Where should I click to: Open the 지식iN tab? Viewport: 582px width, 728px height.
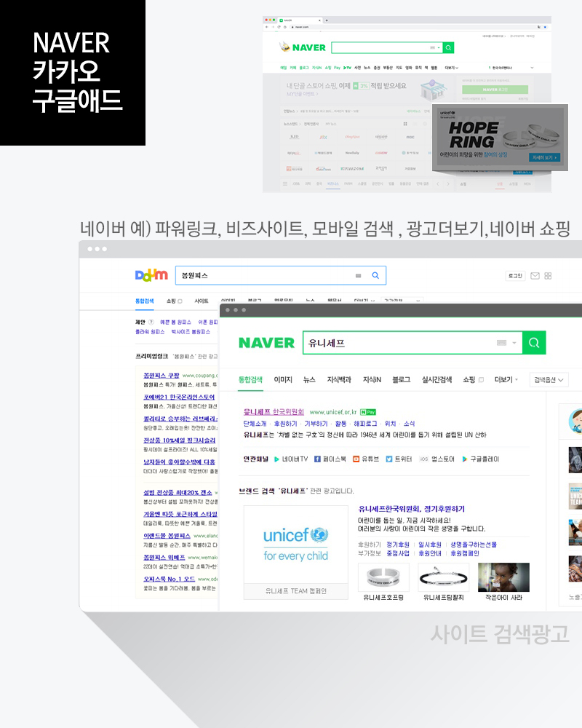[x=372, y=379]
